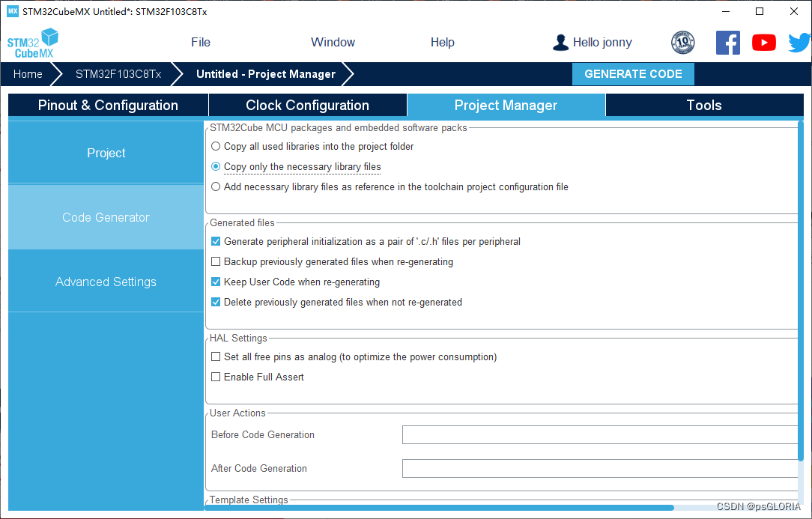This screenshot has width=812, height=519.
Task: Click the 'HAL Settings' group label
Action: coord(238,339)
